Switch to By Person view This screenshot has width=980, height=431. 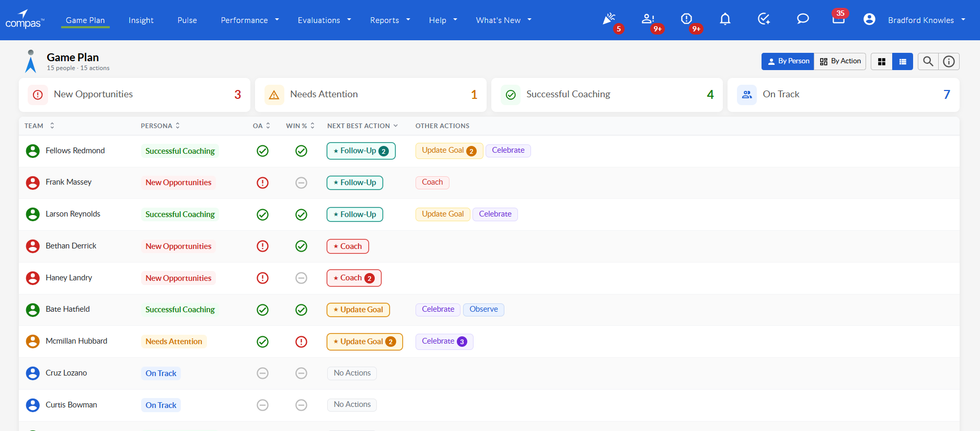point(788,61)
